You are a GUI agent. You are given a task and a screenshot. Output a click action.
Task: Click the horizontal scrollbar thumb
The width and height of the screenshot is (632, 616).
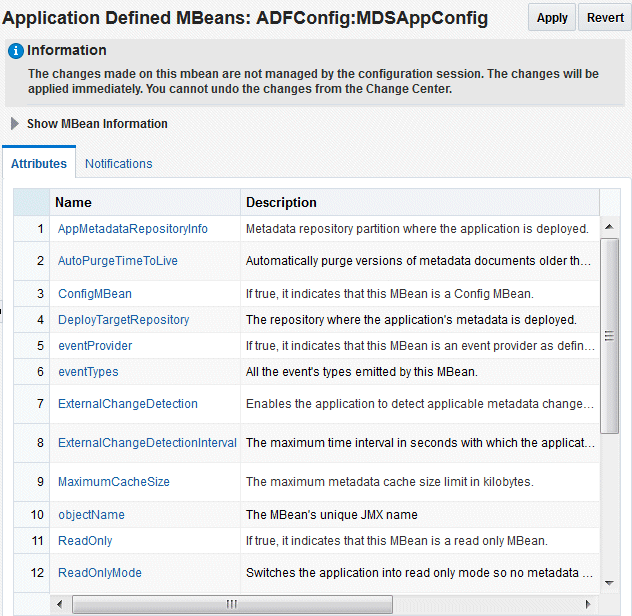point(232,604)
